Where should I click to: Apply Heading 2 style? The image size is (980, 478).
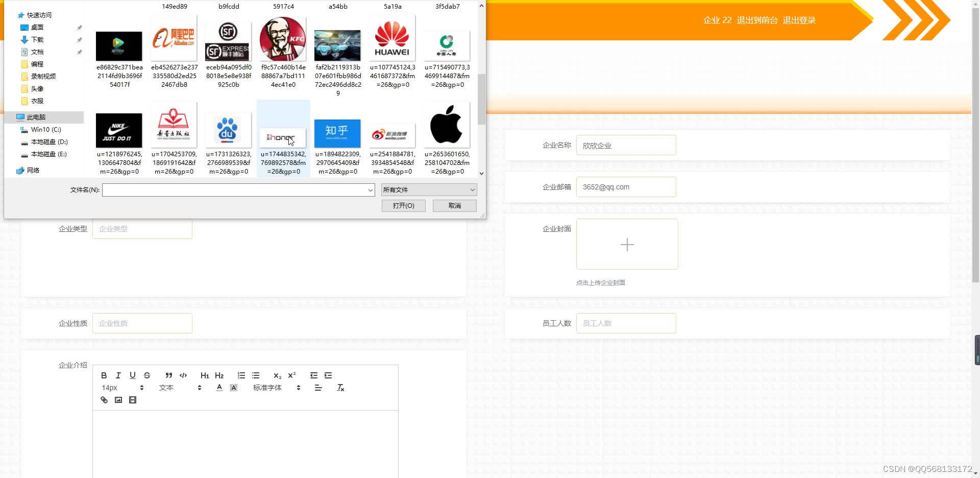coord(219,375)
